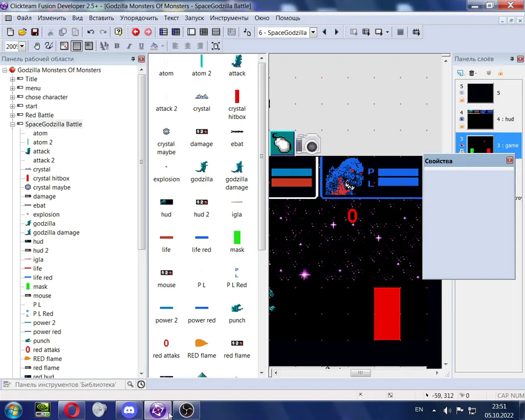Go back with red left arrow button
Screen dimensions: 525x420
pos(135,32)
